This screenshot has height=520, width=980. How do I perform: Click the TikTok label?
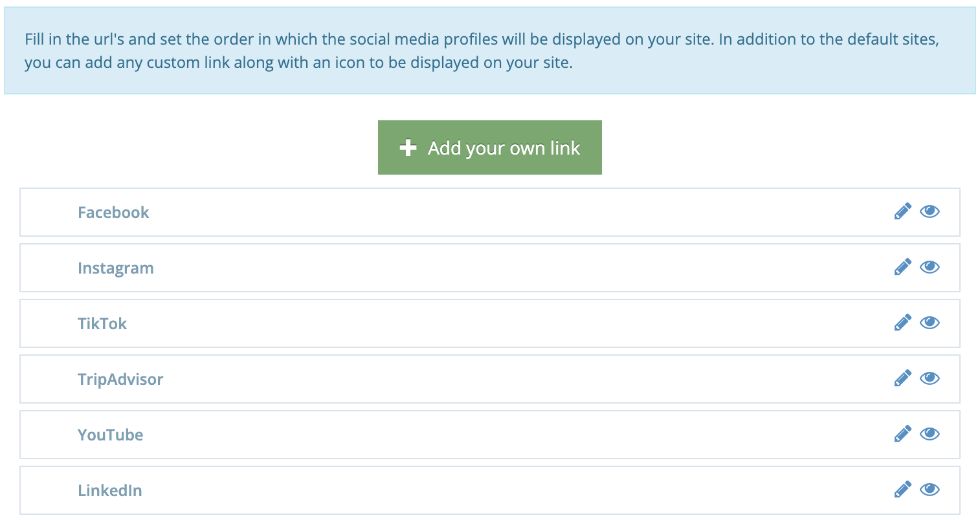[x=102, y=323]
